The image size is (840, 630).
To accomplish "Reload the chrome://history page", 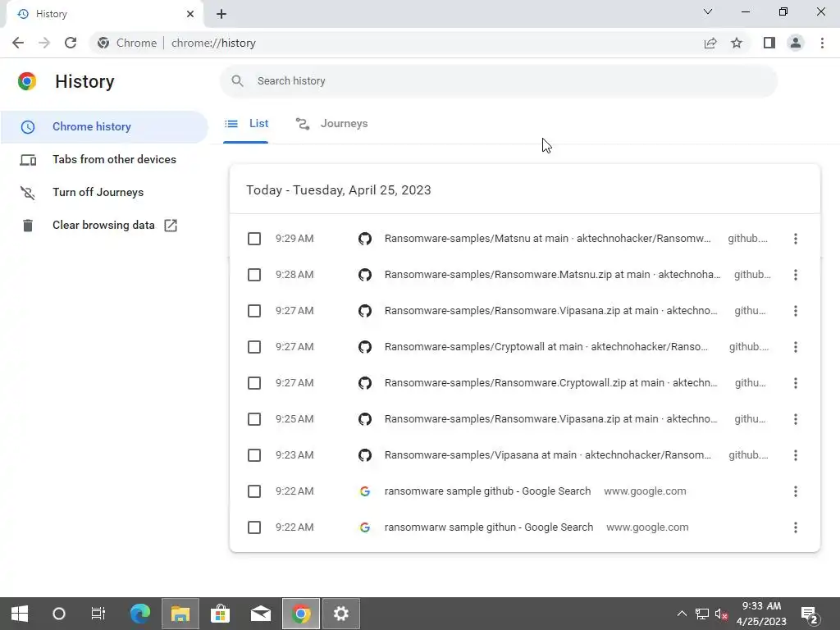I will click(x=71, y=43).
